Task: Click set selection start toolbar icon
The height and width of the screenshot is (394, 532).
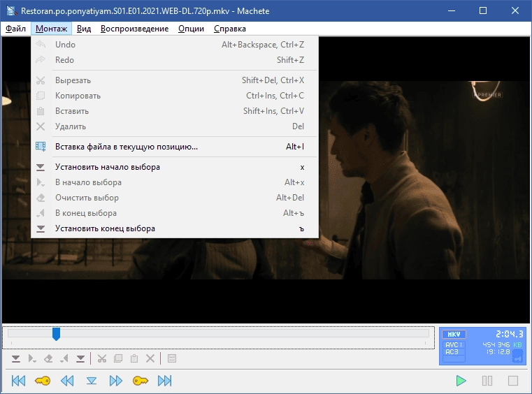Action: 15,359
